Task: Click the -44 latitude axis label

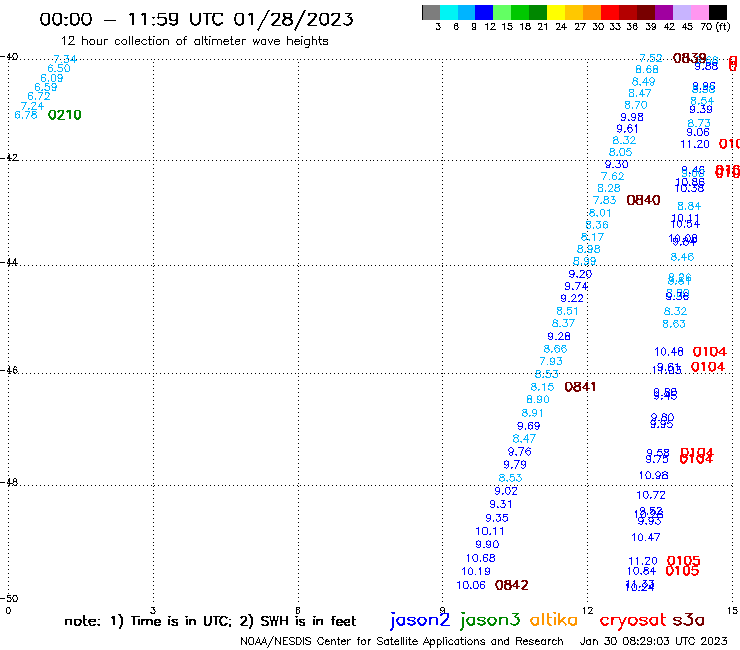Action: click(9, 262)
